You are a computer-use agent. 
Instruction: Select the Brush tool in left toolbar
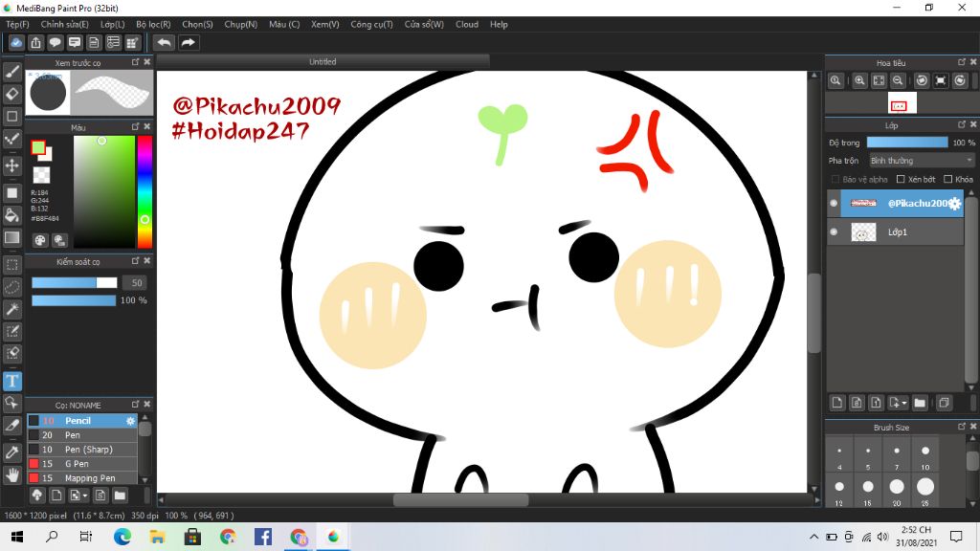(x=11, y=72)
